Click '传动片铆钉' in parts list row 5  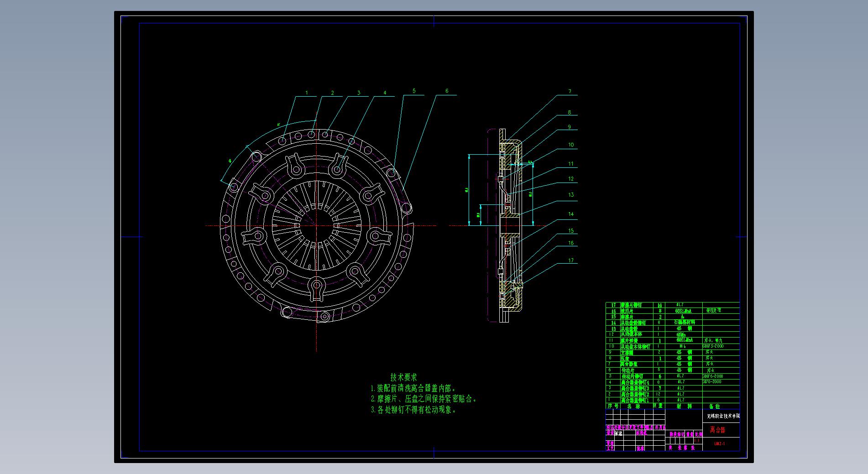(632, 376)
